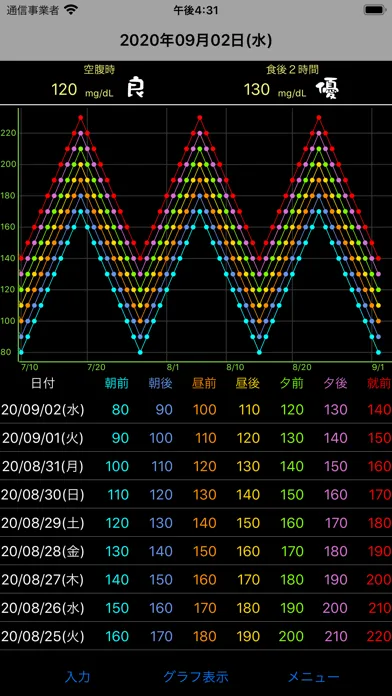Open the 入力 input tab
392x696 pixels.
[78, 676]
